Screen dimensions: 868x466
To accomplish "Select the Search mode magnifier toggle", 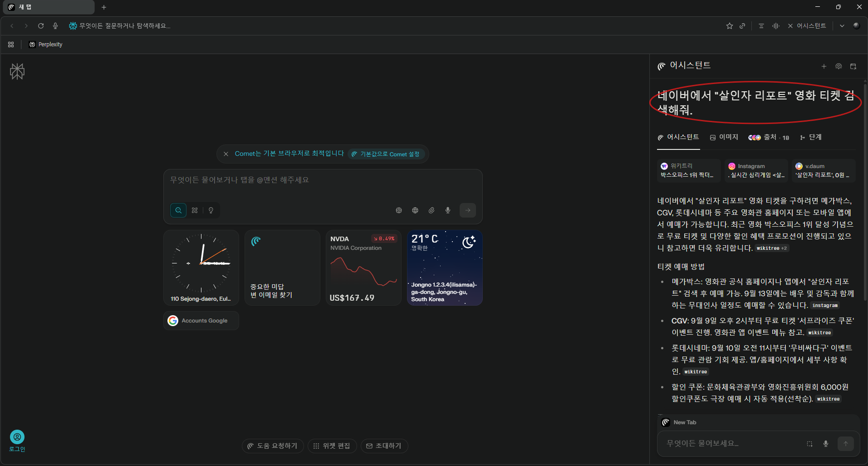I will (178, 210).
